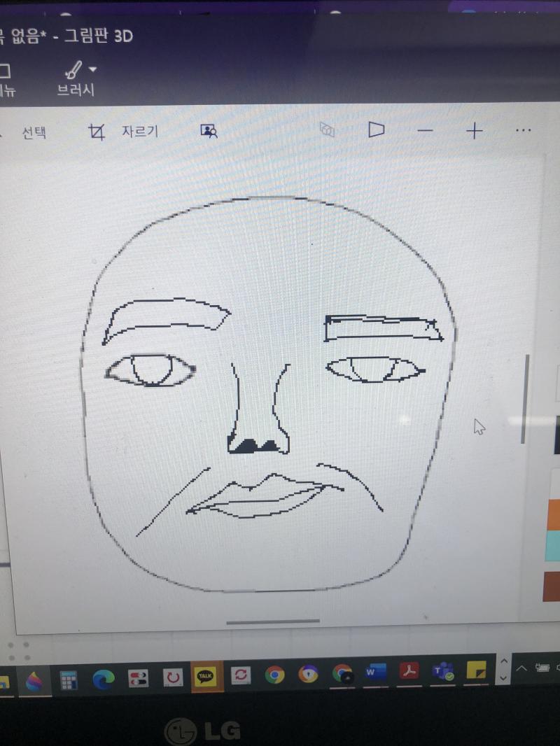The image size is (560, 746).
Task: Open the red circular-arrow app on taskbar
Action: [x=173, y=677]
